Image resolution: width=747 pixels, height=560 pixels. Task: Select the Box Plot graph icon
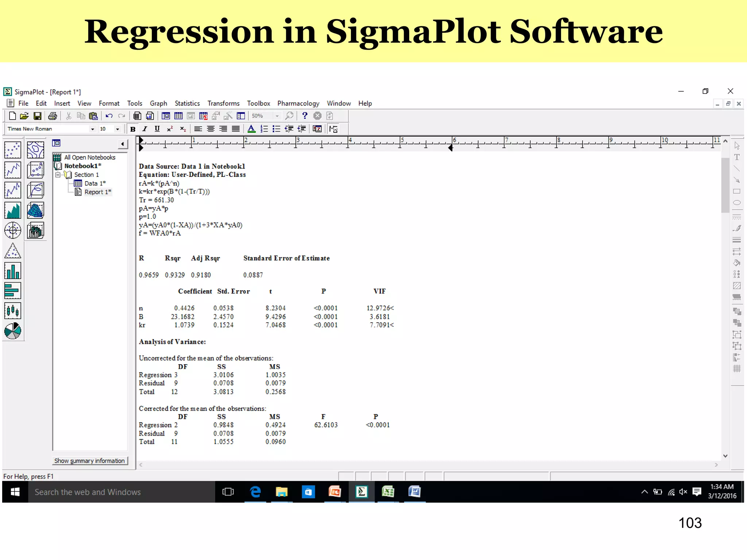[x=13, y=311]
